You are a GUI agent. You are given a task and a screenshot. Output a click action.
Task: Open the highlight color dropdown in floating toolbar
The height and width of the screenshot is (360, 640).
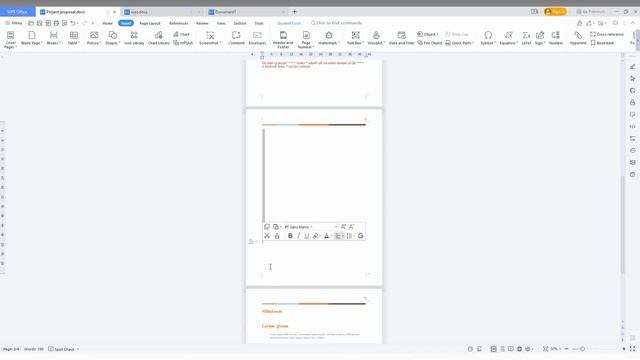click(320, 236)
